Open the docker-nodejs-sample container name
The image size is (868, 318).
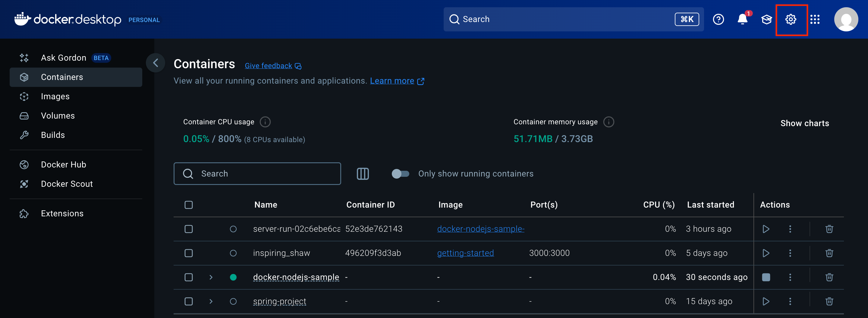pos(296,277)
